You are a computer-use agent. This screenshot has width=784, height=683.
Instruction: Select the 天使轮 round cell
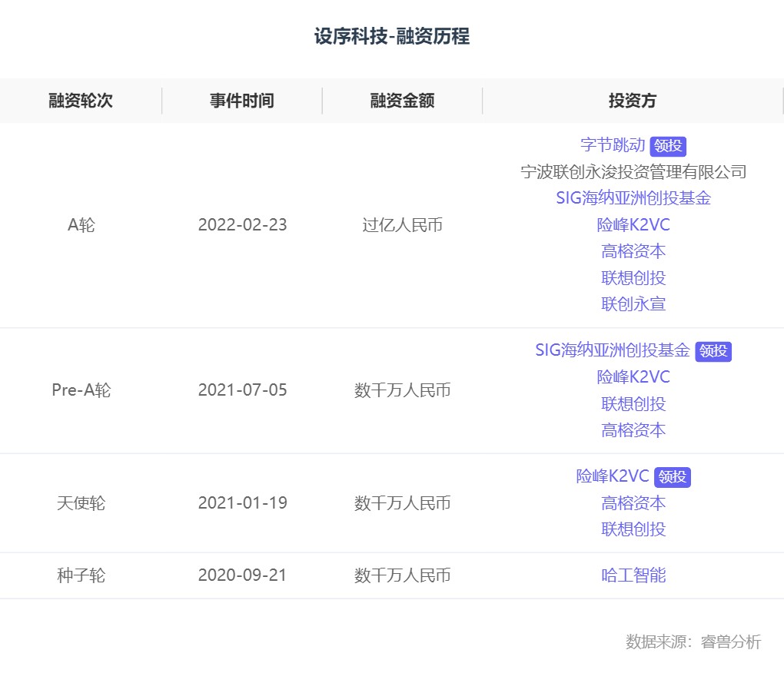[81, 503]
